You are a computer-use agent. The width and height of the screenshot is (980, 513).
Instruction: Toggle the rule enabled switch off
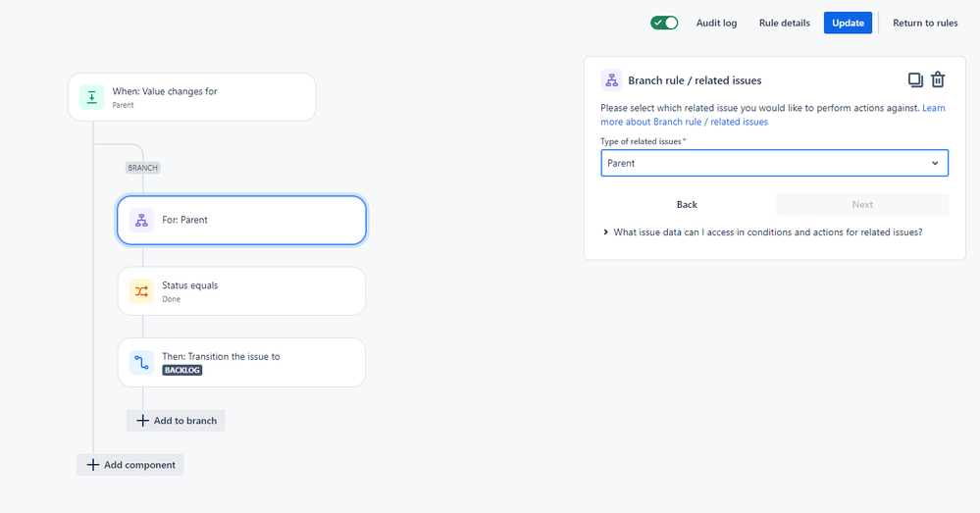coord(664,23)
